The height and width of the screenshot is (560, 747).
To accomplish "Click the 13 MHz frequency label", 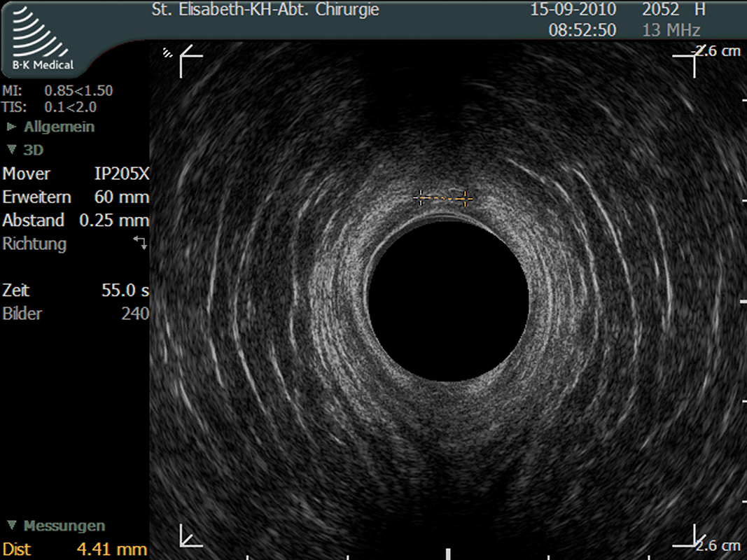I will pos(671,31).
